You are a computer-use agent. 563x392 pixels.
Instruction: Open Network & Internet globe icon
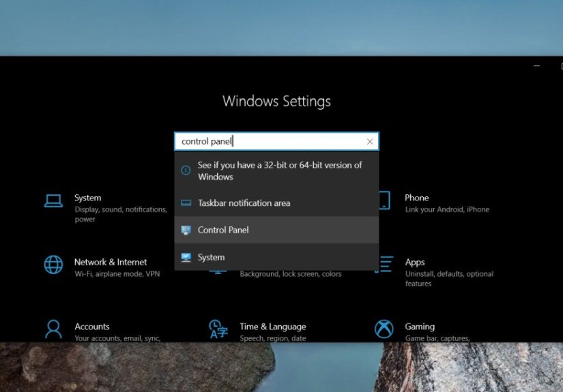tap(53, 265)
